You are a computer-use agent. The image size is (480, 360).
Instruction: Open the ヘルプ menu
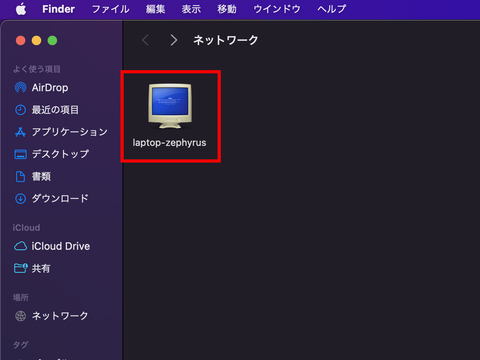332,9
